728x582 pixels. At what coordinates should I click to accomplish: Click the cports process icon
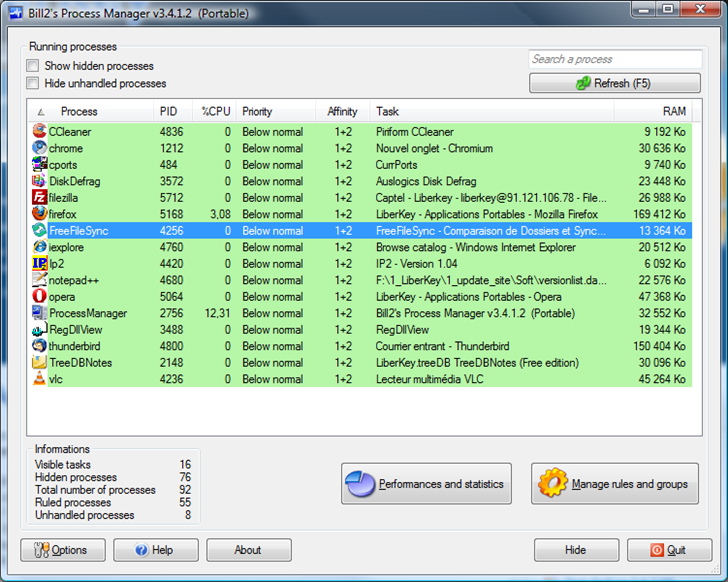39,164
